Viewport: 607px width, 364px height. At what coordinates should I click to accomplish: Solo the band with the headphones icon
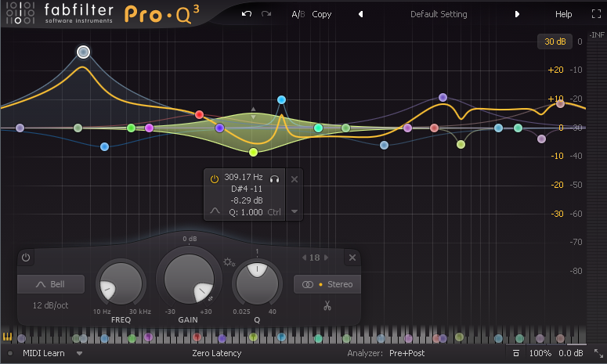pos(274,178)
